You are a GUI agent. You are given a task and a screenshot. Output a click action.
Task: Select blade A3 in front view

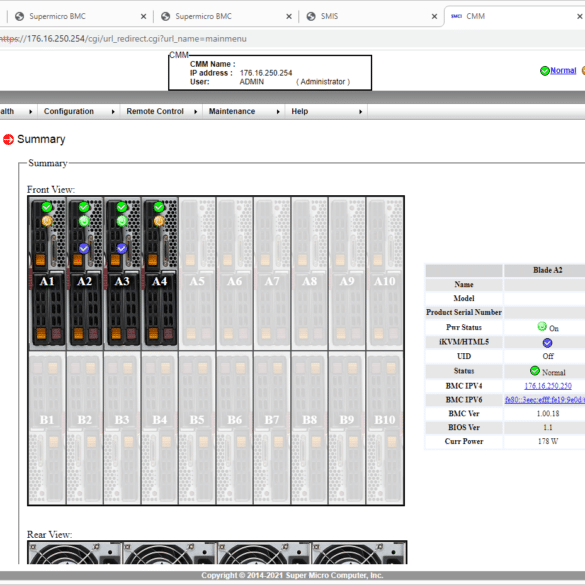coord(122,273)
